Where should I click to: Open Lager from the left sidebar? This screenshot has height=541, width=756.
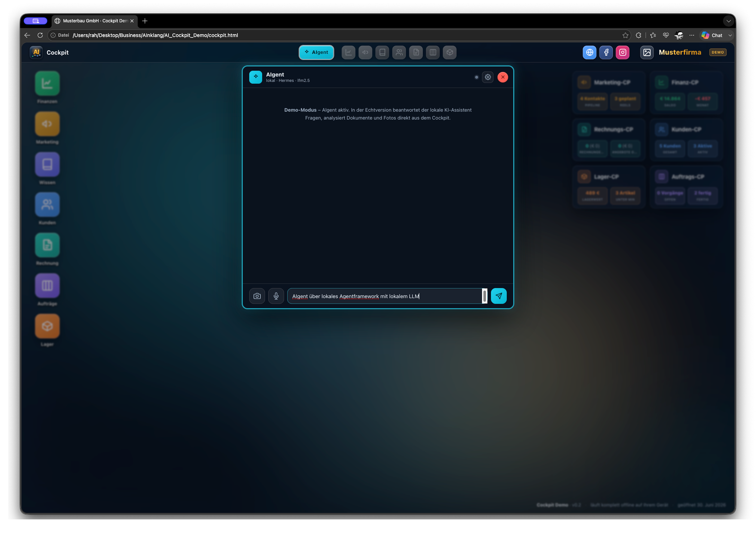[x=47, y=326]
